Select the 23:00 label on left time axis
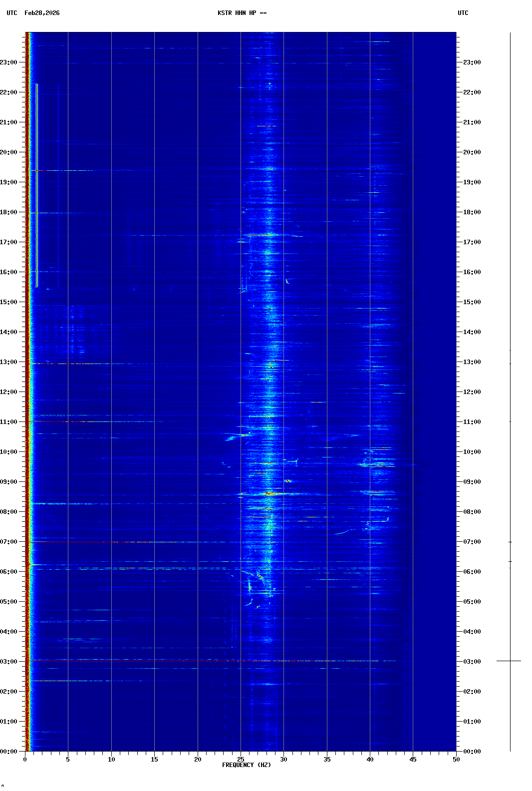Viewport: 532px width, 791px height. pyautogui.click(x=9, y=62)
